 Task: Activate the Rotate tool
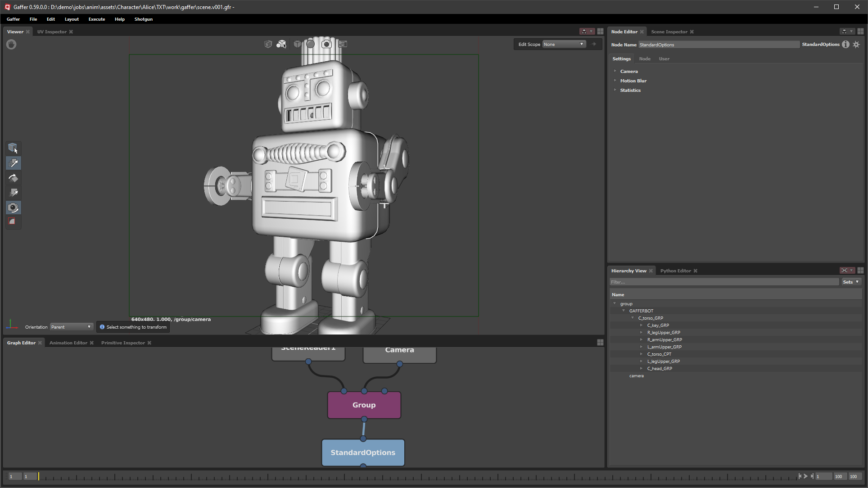[13, 178]
